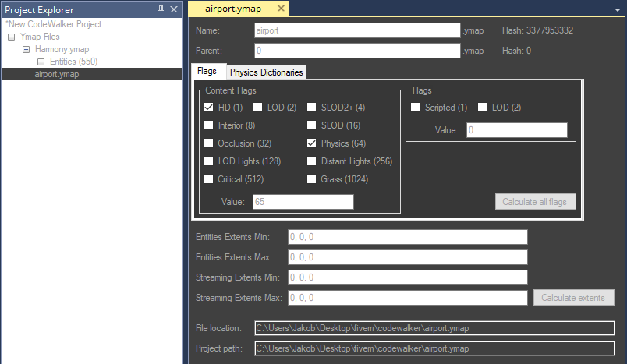Expand the Entities (550) node

click(x=41, y=62)
